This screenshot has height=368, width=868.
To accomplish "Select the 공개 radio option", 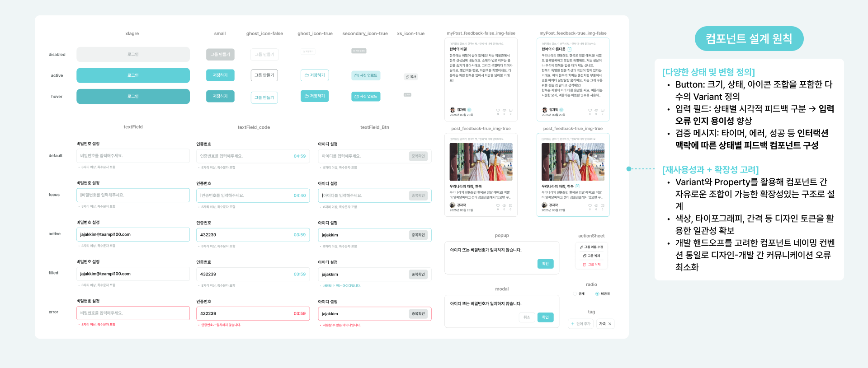I will 579,294.
